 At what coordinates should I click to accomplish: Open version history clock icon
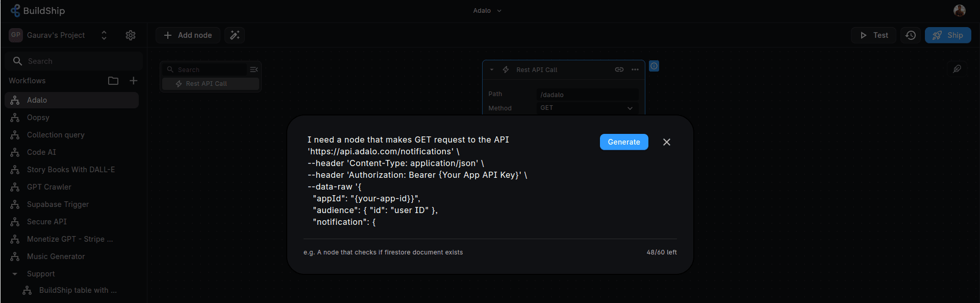pyautogui.click(x=911, y=35)
